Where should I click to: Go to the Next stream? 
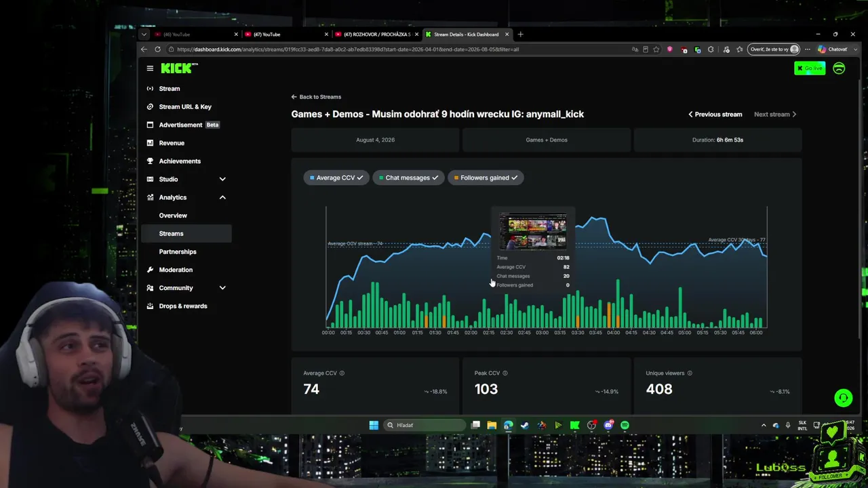[775, 115]
